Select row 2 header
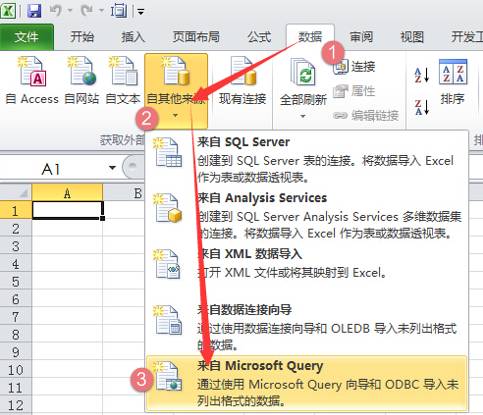Image resolution: width=483 pixels, height=415 pixels. 16,228
